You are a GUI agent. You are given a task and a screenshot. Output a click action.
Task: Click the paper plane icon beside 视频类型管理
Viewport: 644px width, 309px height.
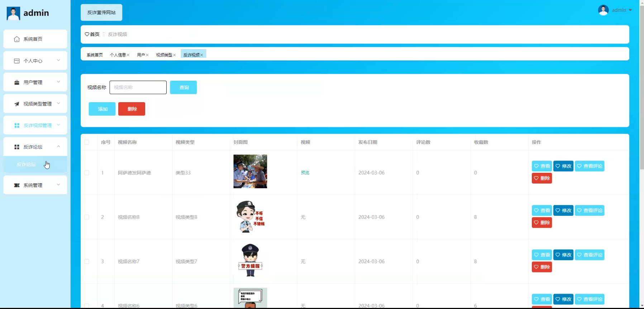17,104
